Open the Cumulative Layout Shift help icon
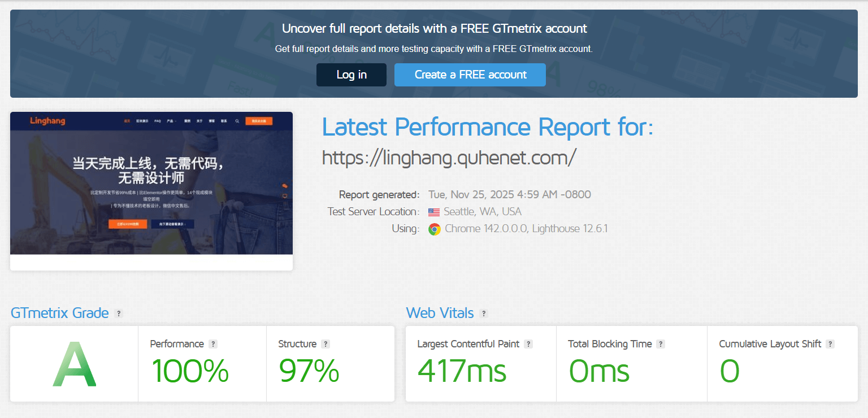The height and width of the screenshot is (418, 868). point(830,344)
